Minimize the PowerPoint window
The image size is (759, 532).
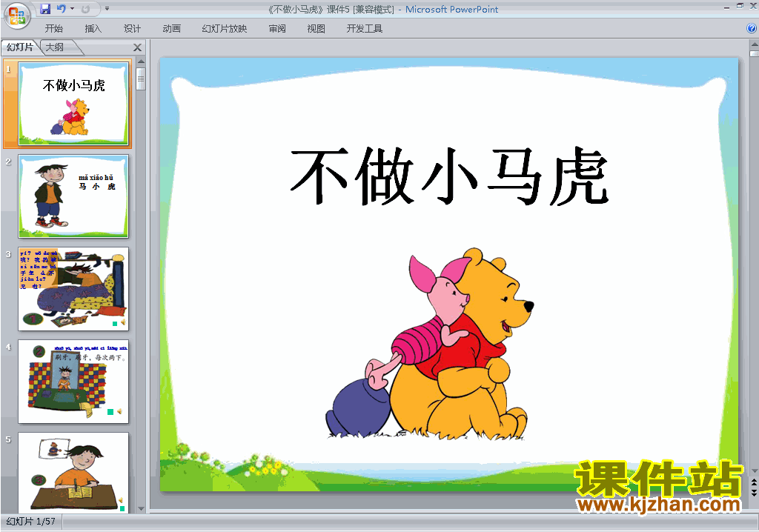tap(726, 7)
